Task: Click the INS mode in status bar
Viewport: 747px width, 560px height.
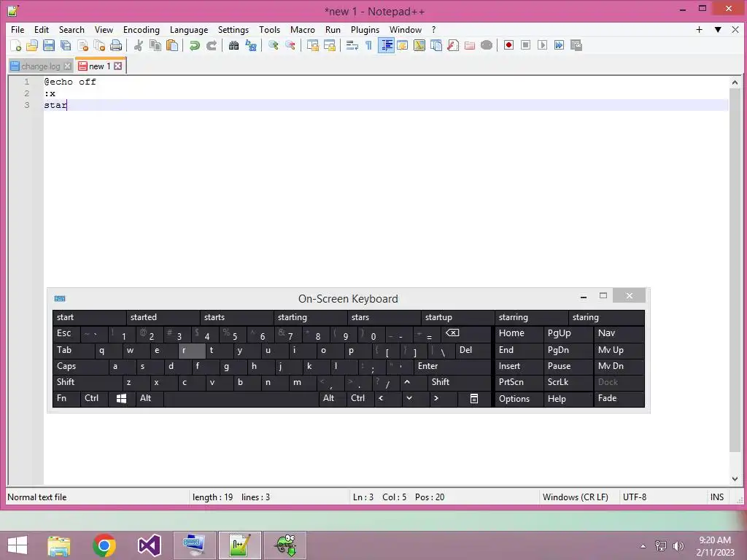Action: coord(717,497)
